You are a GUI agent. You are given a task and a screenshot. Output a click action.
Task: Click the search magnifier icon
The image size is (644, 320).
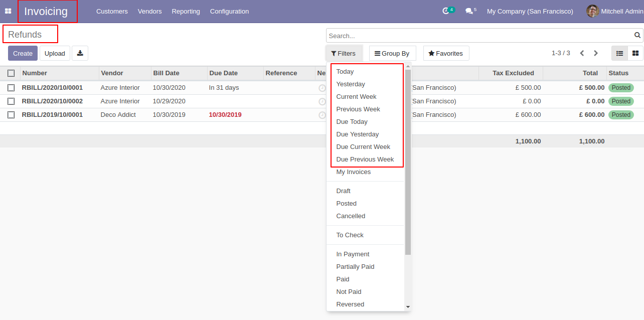637,36
